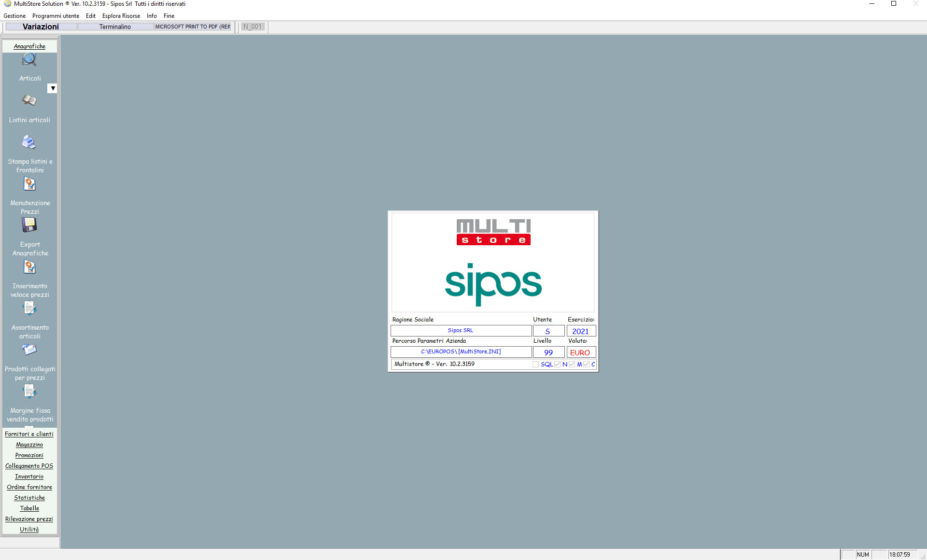Viewport: 927px width, 560px height.
Task: Open the Edit menu
Action: coord(91,16)
